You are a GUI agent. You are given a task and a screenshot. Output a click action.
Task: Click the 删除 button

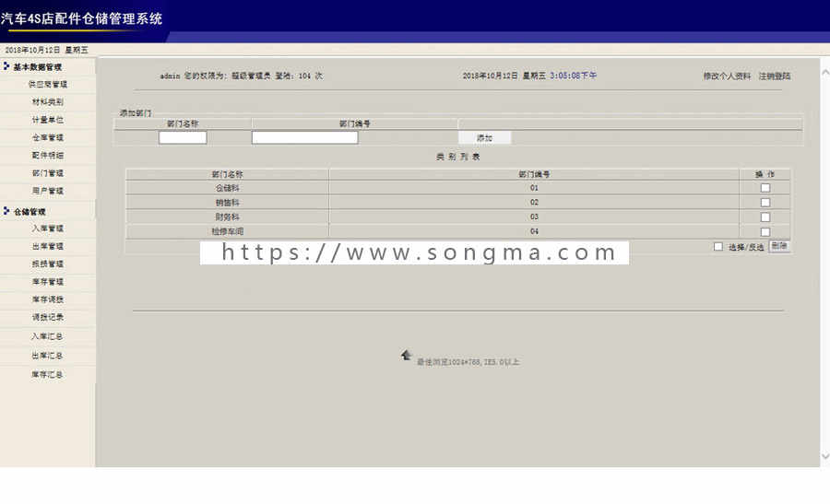tap(779, 246)
